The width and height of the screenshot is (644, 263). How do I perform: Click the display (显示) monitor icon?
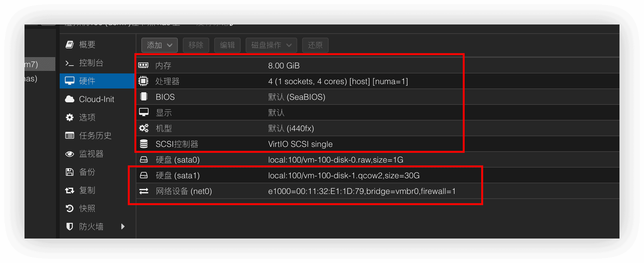[144, 112]
